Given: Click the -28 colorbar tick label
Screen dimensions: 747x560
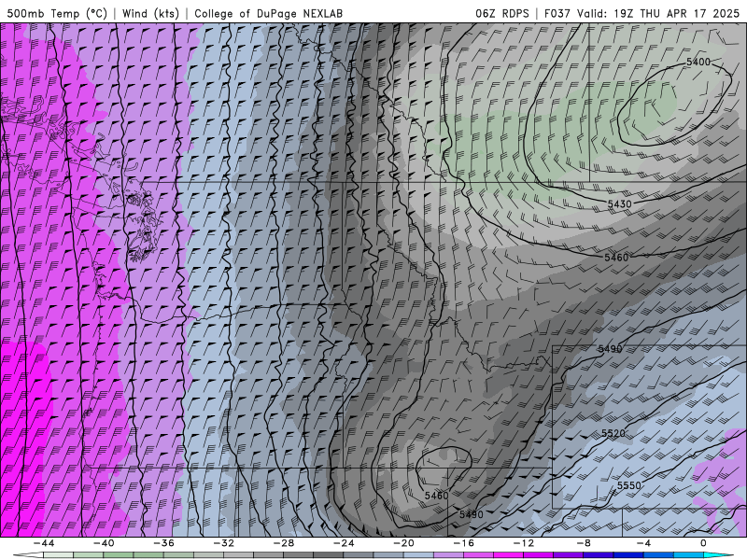Looking at the screenshot, I should point(284,543).
